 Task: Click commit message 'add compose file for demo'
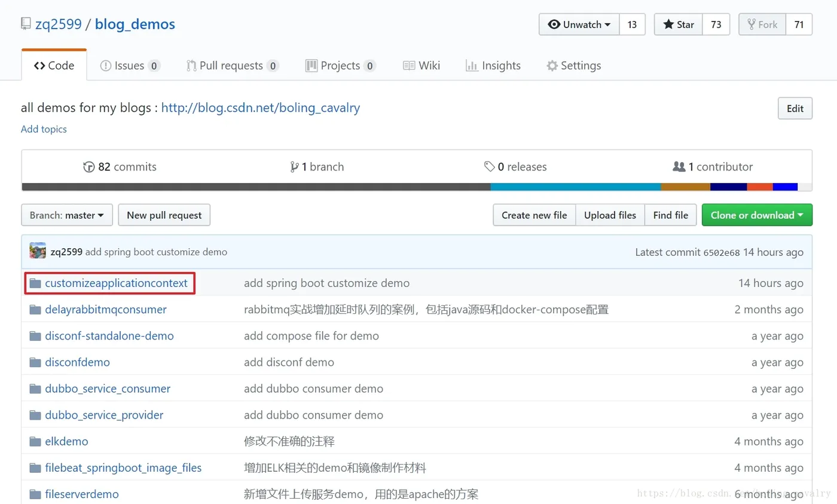(311, 336)
